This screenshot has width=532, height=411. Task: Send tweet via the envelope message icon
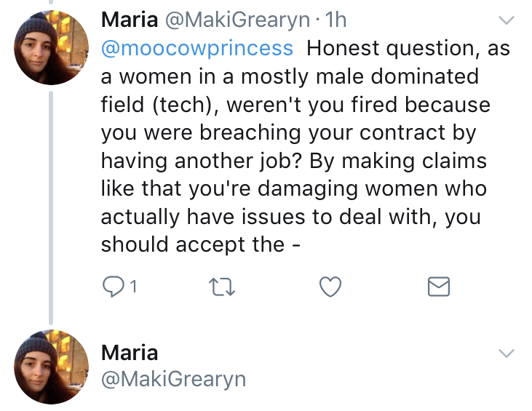point(438,287)
